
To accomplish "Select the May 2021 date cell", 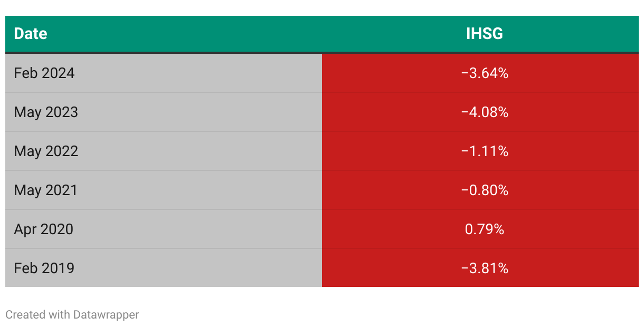I will pyautogui.click(x=164, y=190).
